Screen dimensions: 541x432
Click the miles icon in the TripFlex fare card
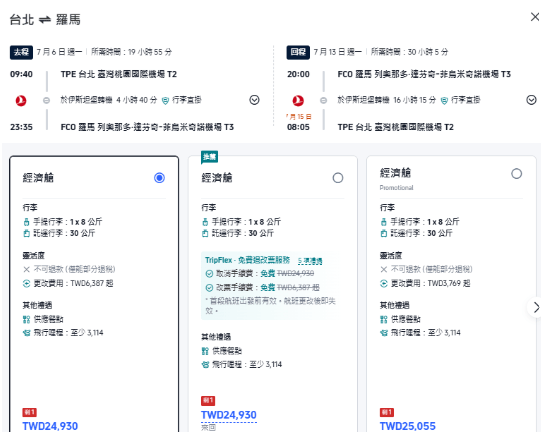(x=205, y=365)
